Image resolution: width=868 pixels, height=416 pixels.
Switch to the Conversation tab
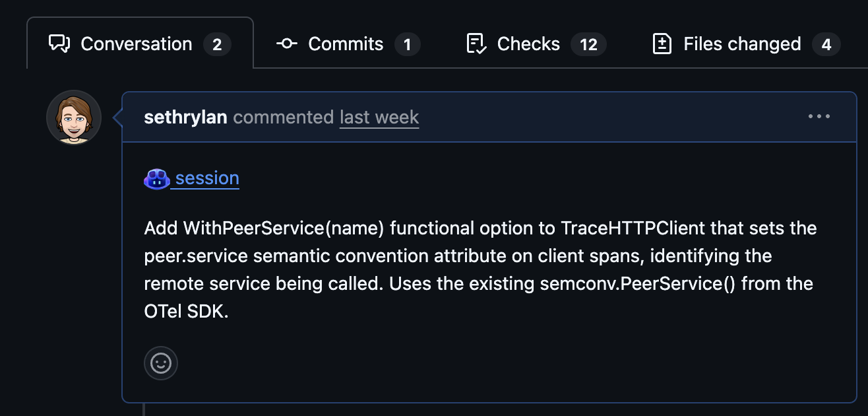136,44
